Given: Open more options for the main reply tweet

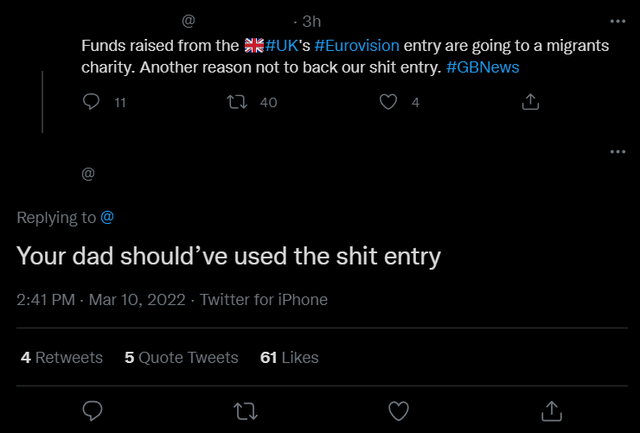Looking at the screenshot, I should [618, 152].
